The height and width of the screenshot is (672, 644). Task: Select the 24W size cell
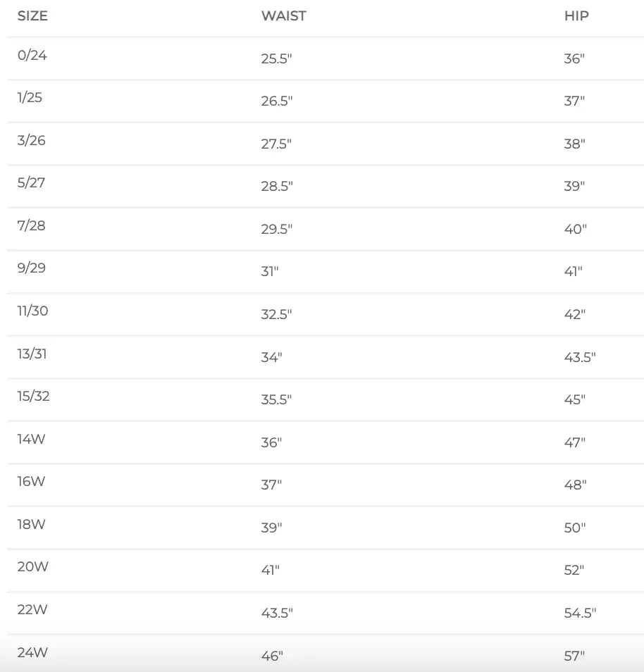pyautogui.click(x=32, y=652)
